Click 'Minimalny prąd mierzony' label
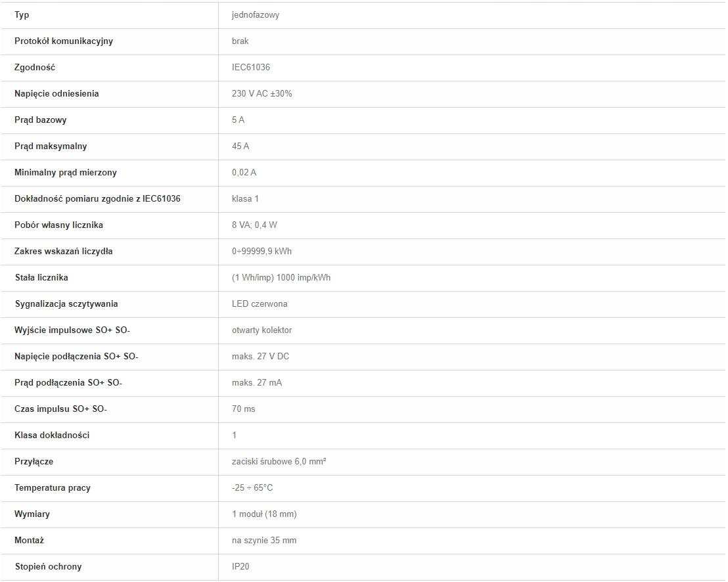Image resolution: width=728 pixels, height=582 pixels. 66,173
